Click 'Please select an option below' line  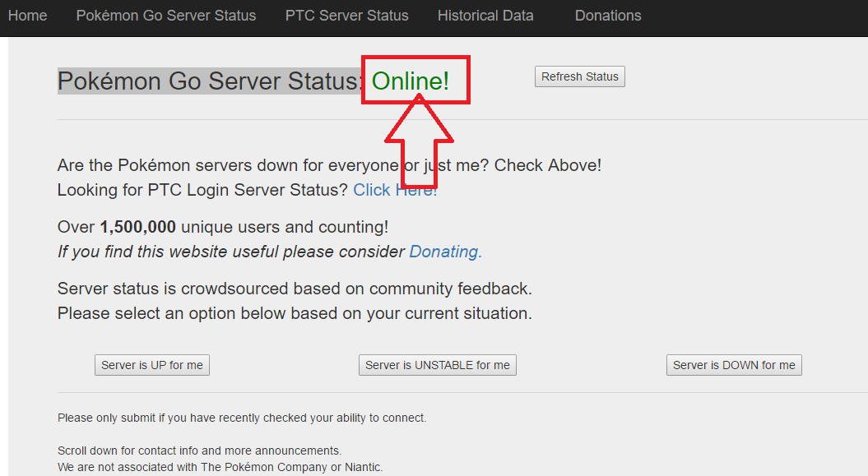click(x=295, y=313)
